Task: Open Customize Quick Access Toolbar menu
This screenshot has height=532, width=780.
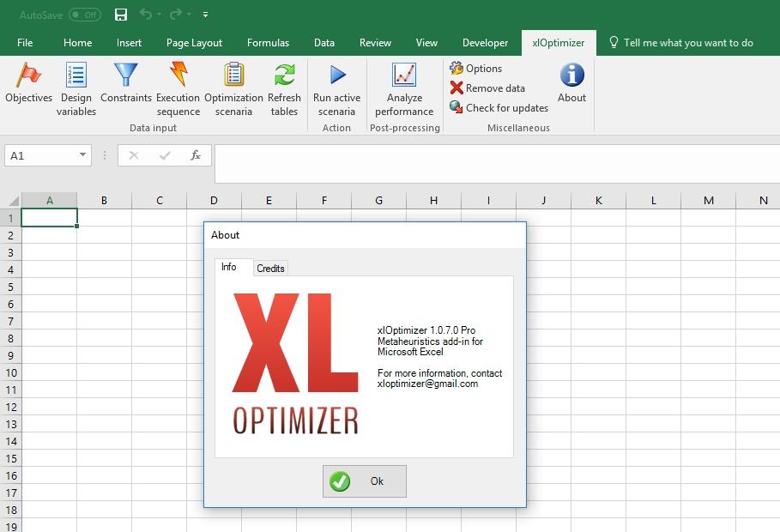Action: point(205,15)
